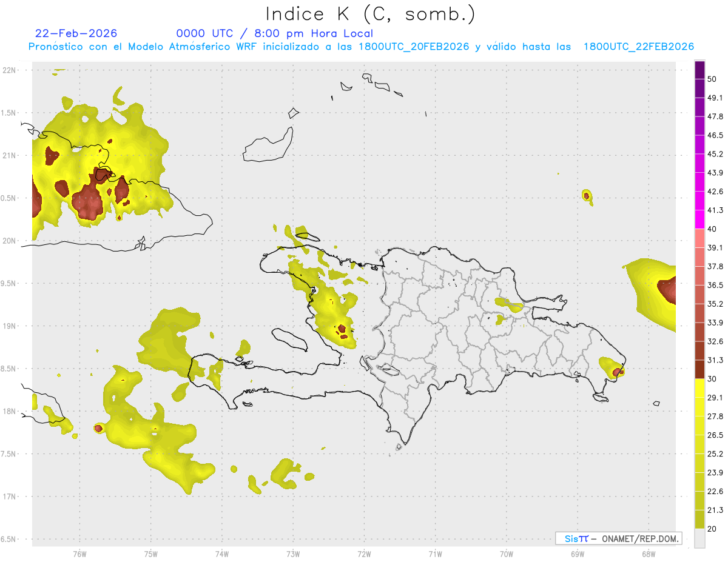
Task: Select the date text "22-Feb-2026"
Action: click(76, 33)
